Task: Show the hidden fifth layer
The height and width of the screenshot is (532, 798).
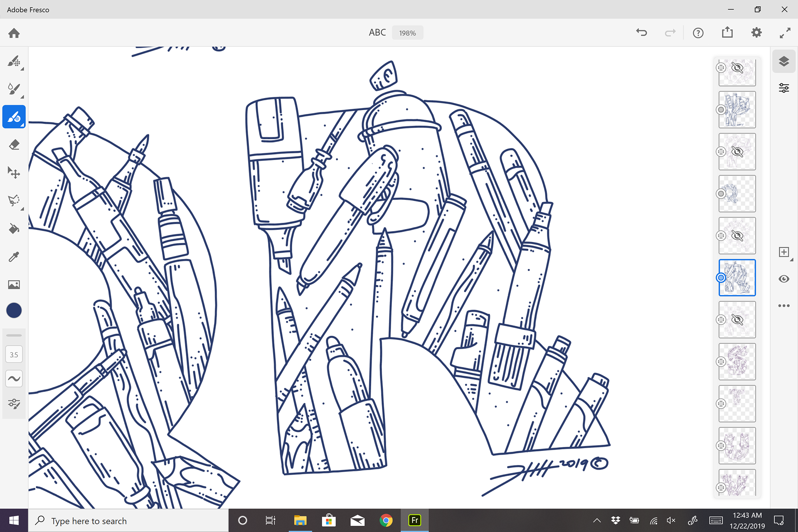Action: click(737, 236)
